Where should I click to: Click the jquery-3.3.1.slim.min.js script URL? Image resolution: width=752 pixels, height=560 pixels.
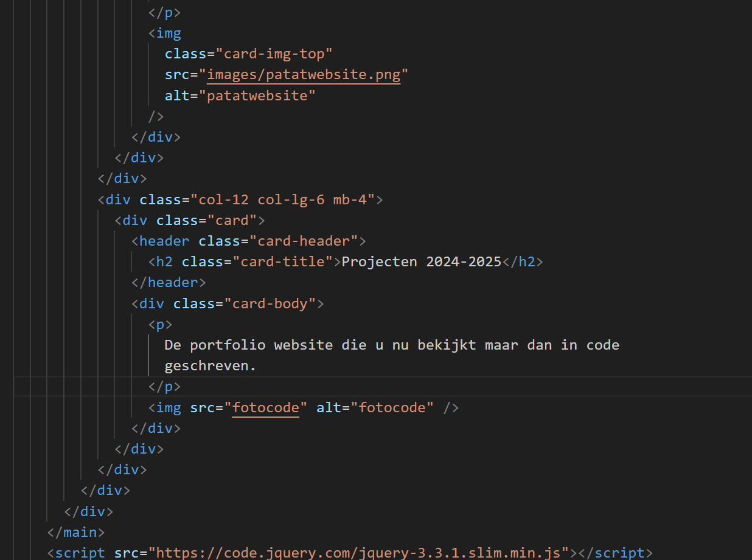pyautogui.click(x=363, y=553)
